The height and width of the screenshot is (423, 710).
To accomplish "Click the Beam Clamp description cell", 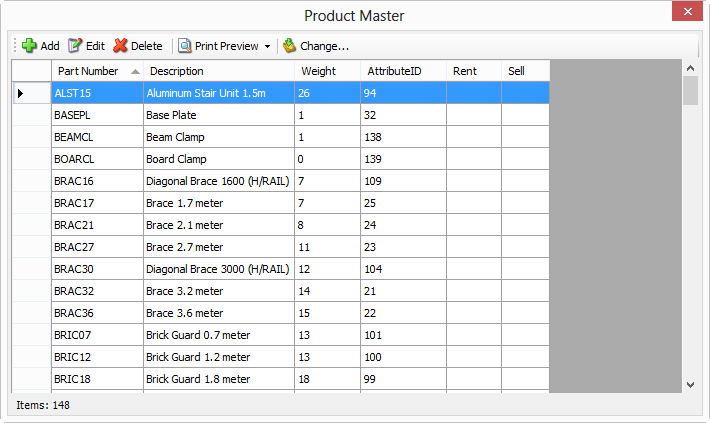I will [219, 137].
